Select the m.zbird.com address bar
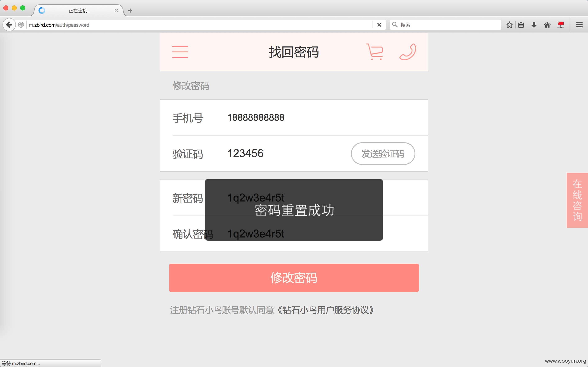Image resolution: width=588 pixels, height=367 pixels. [199, 25]
